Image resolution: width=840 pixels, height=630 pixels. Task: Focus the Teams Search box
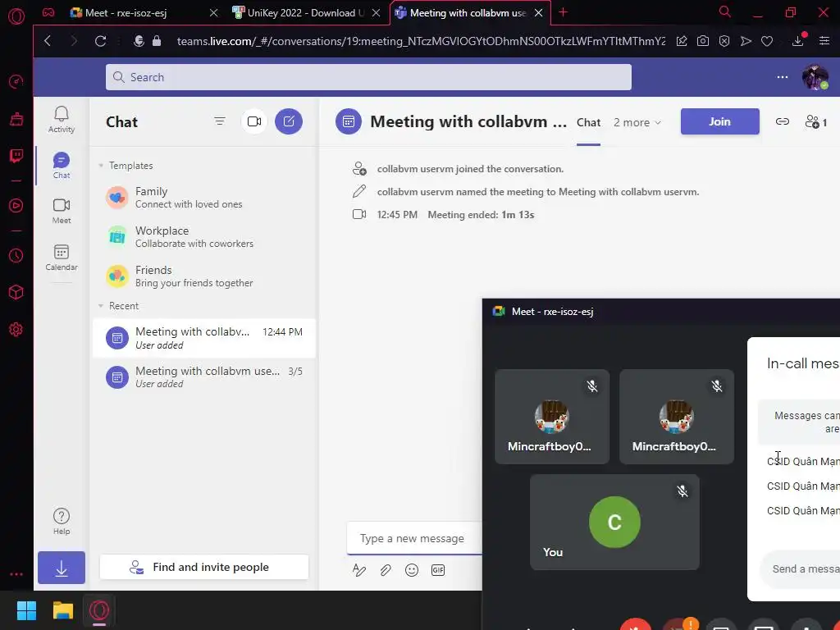point(368,77)
